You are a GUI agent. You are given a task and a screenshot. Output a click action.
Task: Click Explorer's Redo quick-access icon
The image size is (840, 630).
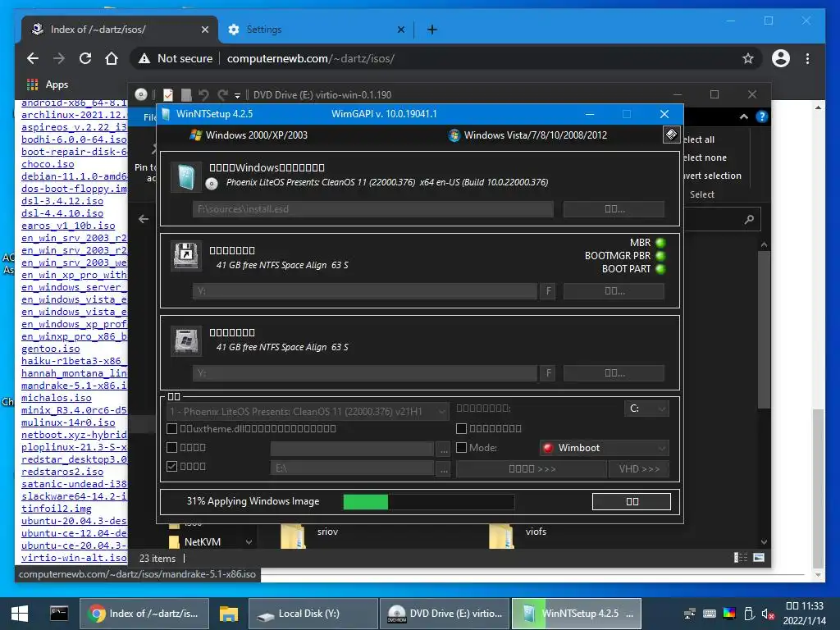(222, 95)
